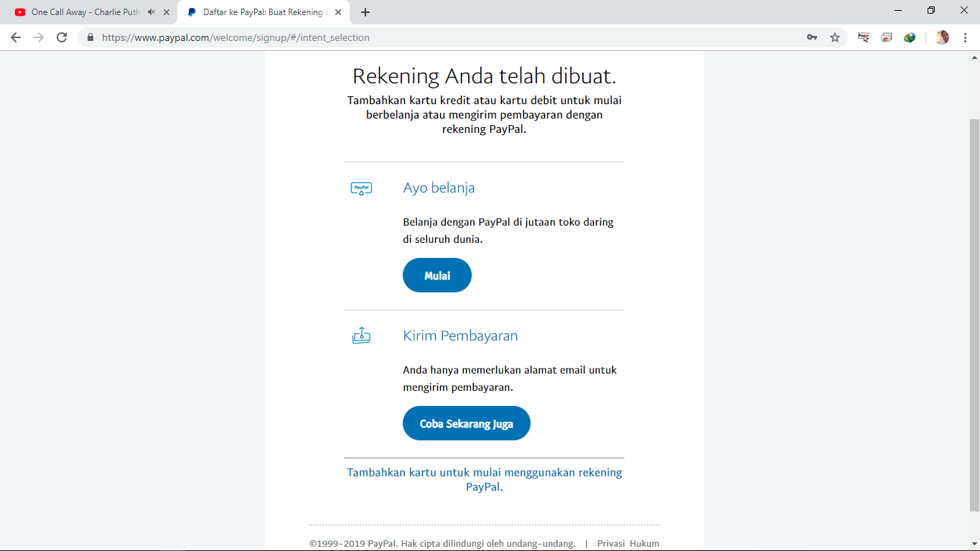Open the Internet Download Manager extension icon
Image resolution: width=980 pixels, height=551 pixels.
click(910, 37)
